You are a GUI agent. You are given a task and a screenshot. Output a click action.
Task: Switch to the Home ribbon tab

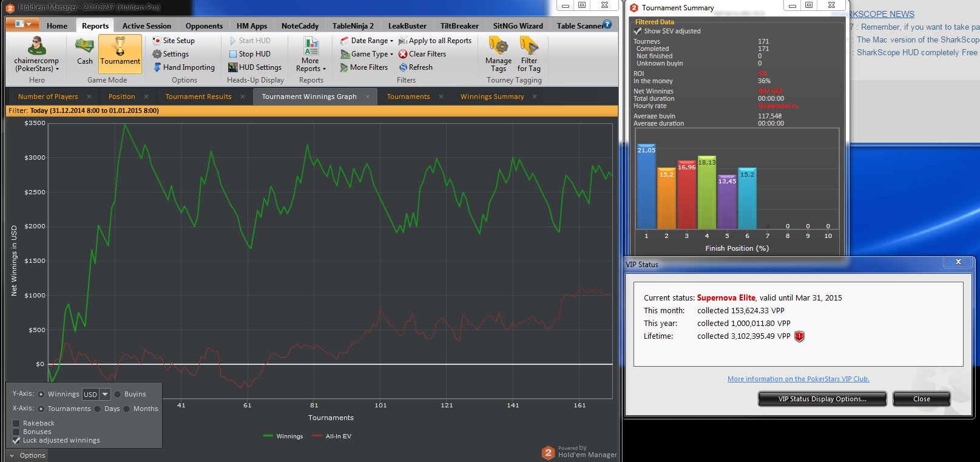[57, 26]
